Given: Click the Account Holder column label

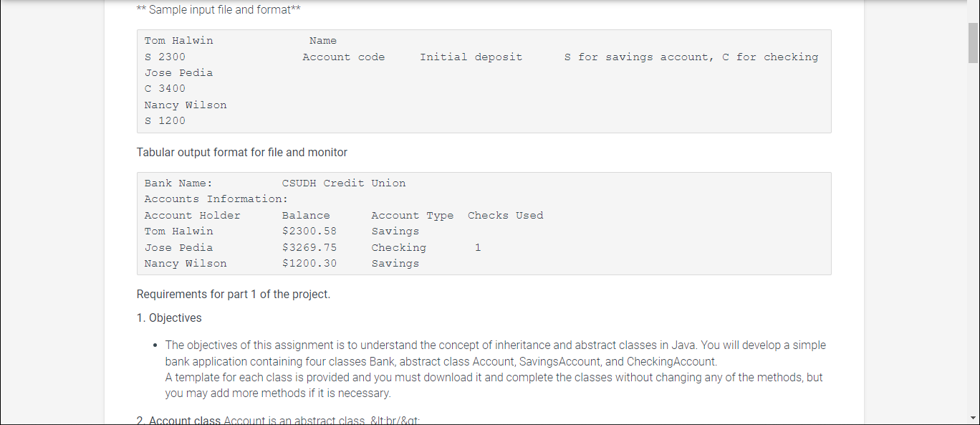Looking at the screenshot, I should (x=192, y=215).
